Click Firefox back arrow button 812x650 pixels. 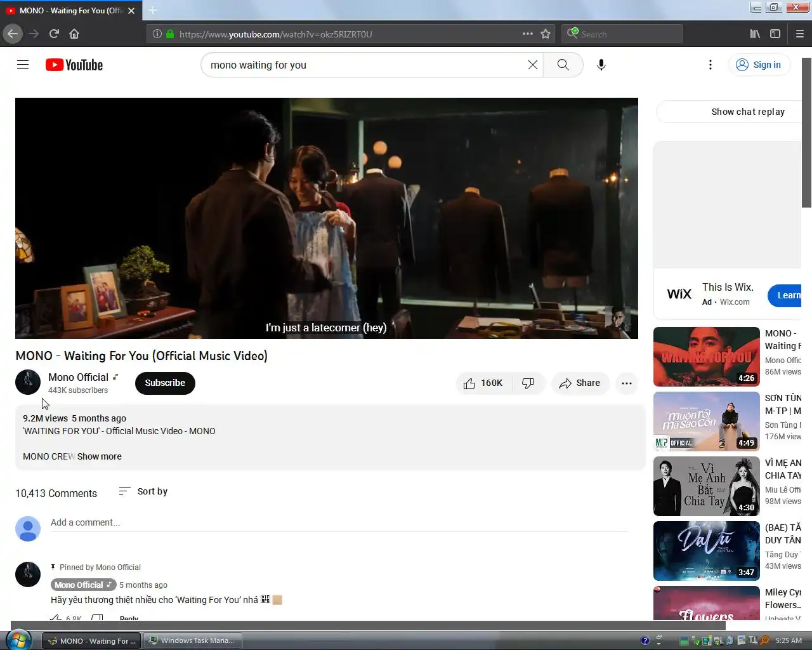coord(12,34)
